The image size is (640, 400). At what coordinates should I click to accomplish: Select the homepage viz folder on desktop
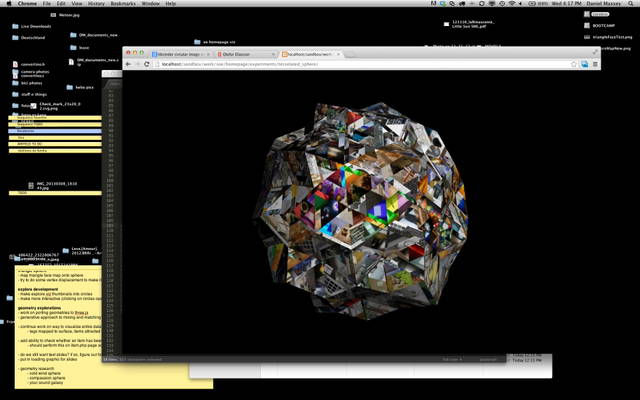click(214, 42)
